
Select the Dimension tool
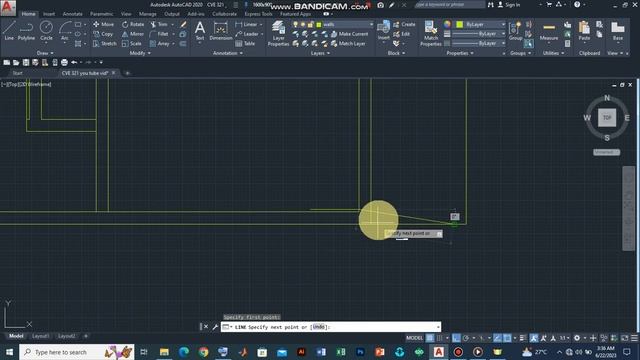tap(221, 31)
